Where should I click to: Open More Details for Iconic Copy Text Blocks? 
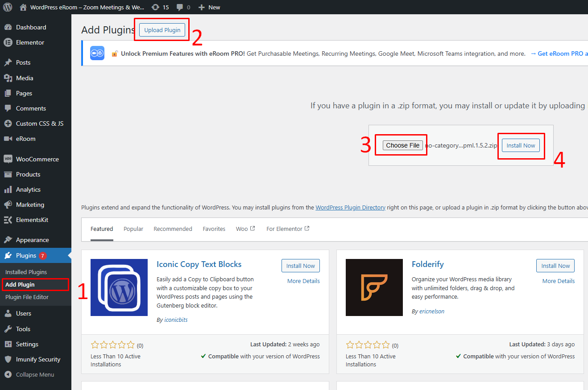(x=303, y=281)
